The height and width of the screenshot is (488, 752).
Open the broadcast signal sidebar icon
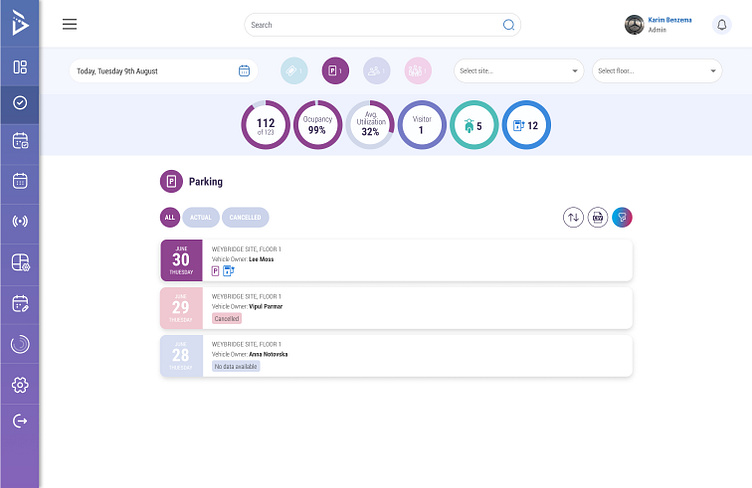pos(20,221)
